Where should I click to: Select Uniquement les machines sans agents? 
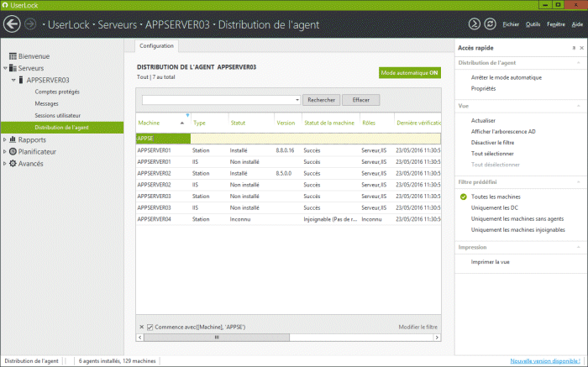click(x=517, y=219)
